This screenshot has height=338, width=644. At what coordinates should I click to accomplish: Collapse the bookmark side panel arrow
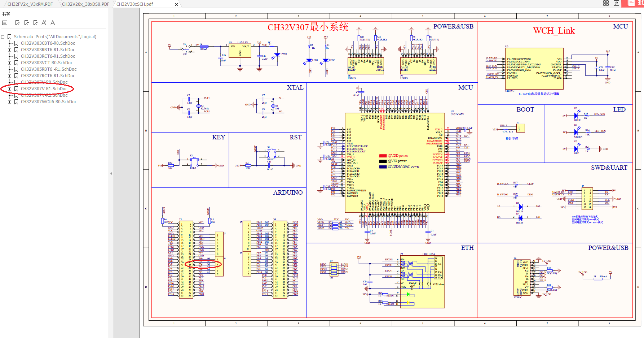coord(111,173)
